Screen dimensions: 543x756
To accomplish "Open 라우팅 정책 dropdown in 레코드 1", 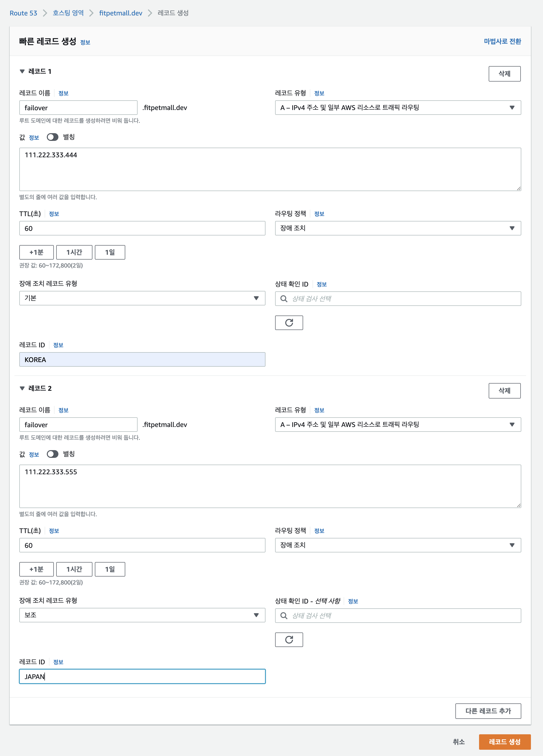I will coord(398,228).
